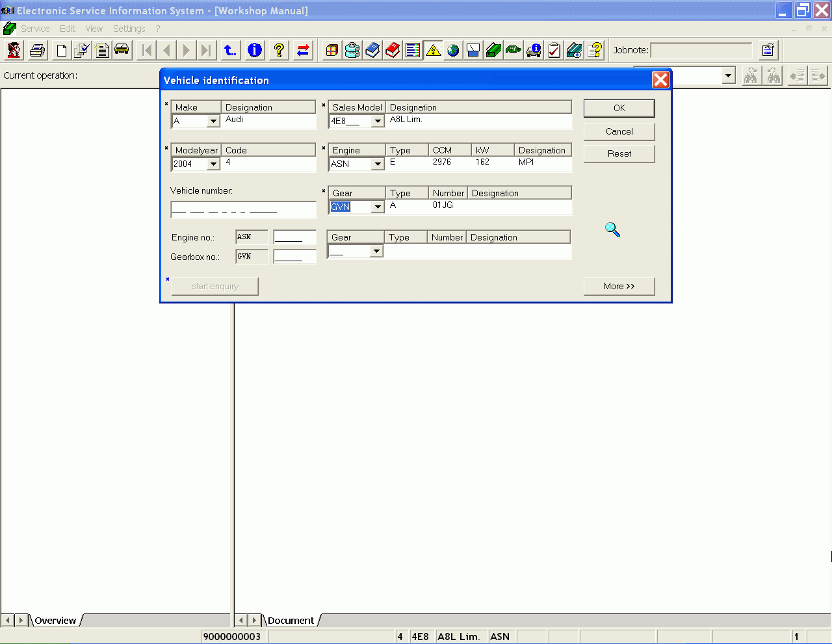
Task: Open the Modelyear 2004 dropdown
Action: point(213,164)
